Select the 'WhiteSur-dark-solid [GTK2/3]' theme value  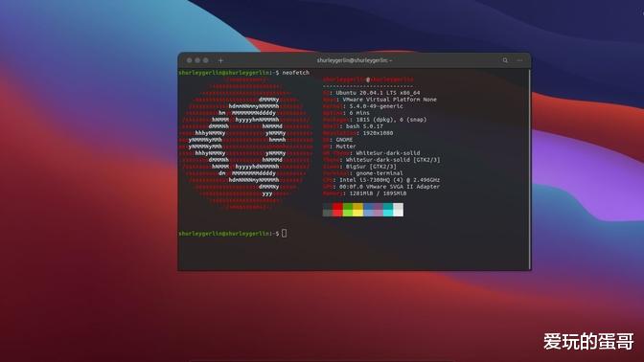tap(393, 160)
